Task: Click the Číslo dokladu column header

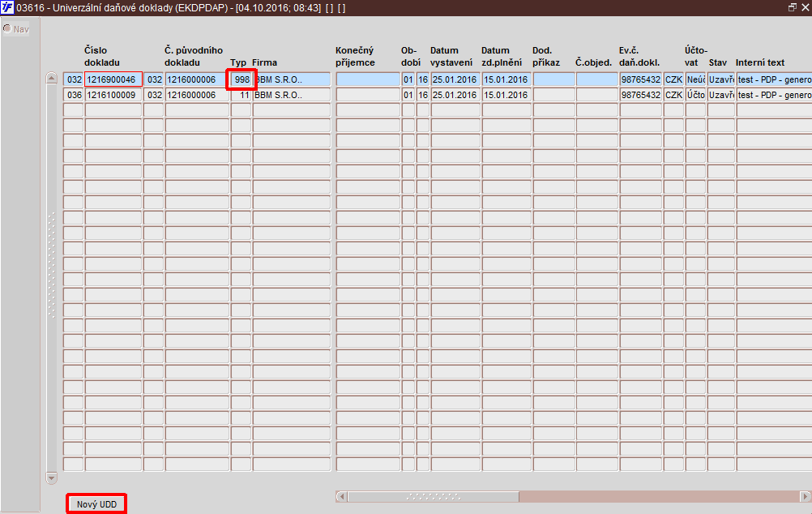Action: coord(102,57)
